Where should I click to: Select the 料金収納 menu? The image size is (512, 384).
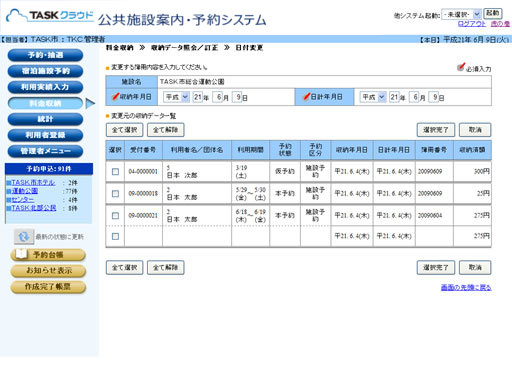coord(45,103)
